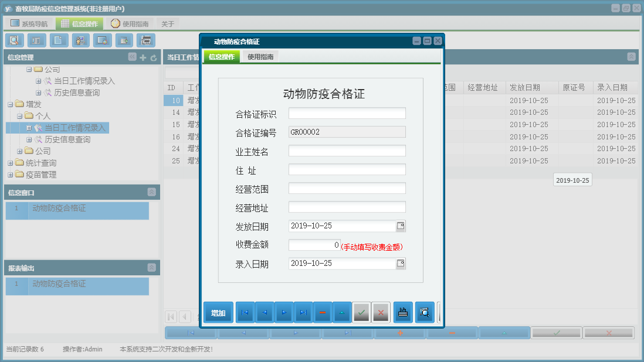The width and height of the screenshot is (644, 362).
Task: Click the 增加 button
Action: 218,312
